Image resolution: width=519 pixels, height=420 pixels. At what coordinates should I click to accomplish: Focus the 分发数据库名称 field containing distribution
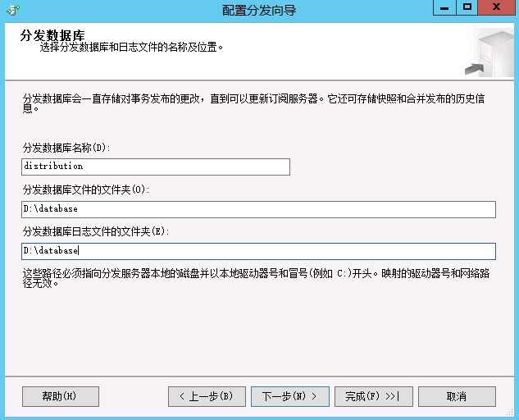click(x=156, y=167)
